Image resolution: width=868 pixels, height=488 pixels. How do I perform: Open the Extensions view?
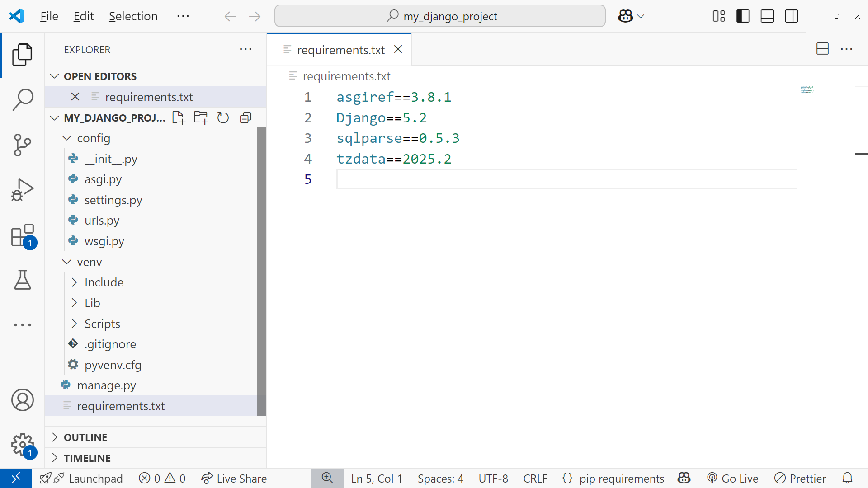click(x=22, y=235)
